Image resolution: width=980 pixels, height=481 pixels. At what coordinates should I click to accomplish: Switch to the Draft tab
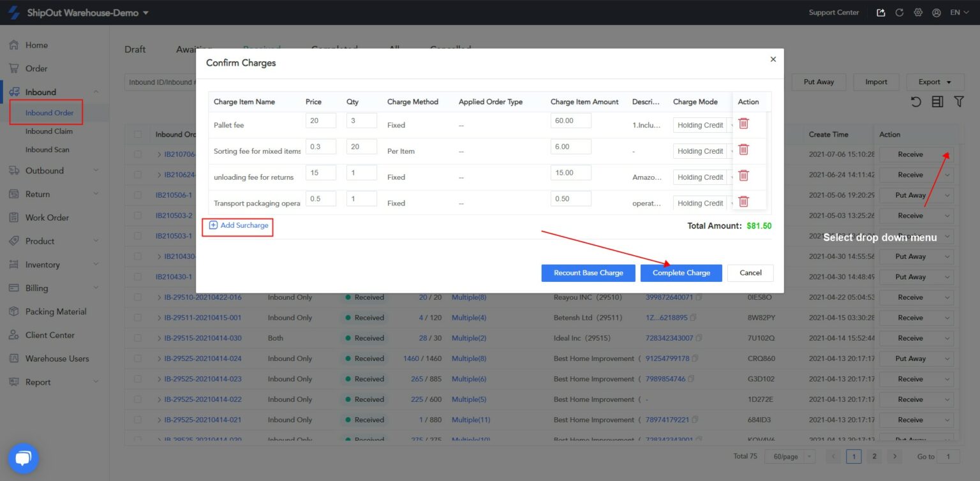pyautogui.click(x=134, y=48)
